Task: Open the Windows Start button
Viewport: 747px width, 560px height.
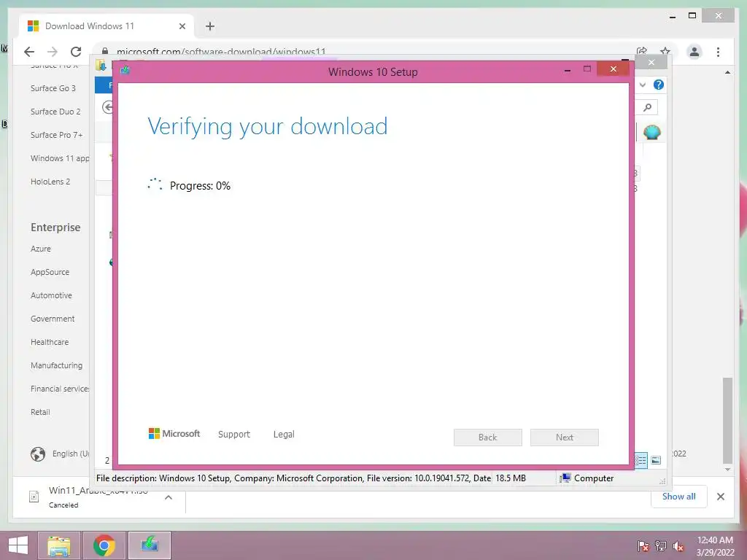Action: 18,545
